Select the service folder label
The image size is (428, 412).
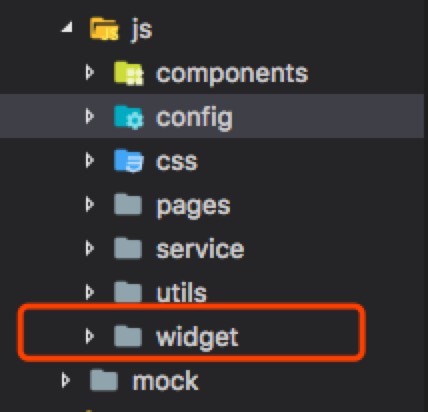pos(200,249)
